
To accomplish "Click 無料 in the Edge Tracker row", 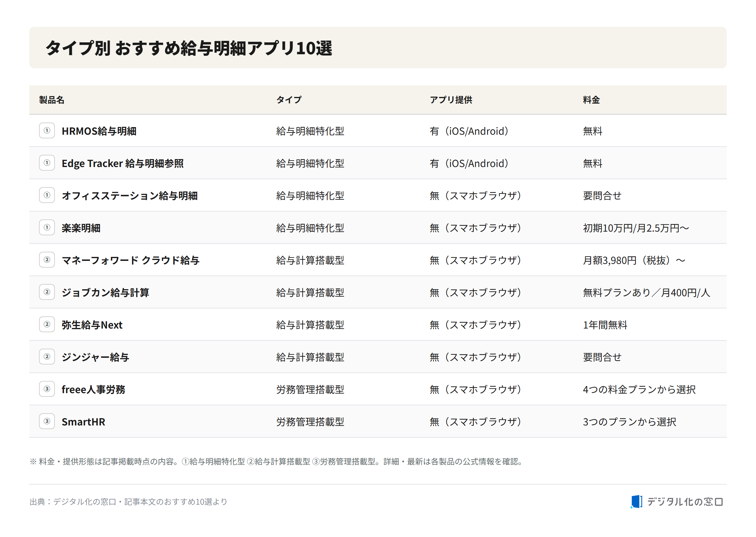I will click(593, 164).
